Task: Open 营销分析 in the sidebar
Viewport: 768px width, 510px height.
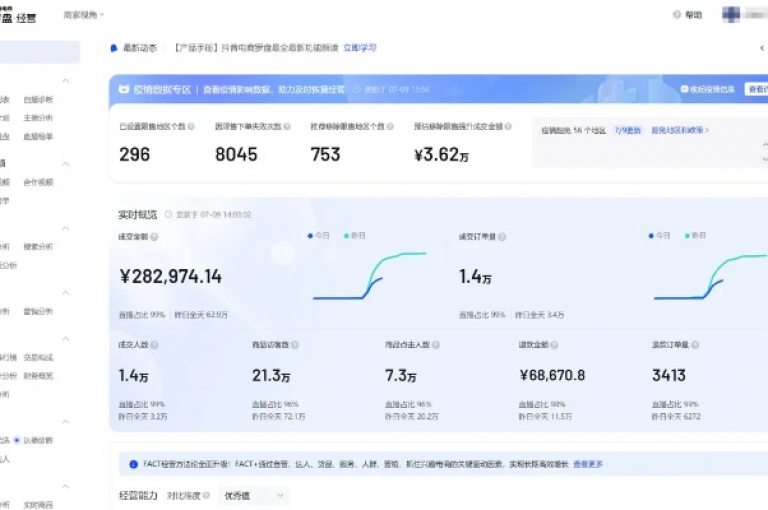Action: (x=38, y=312)
